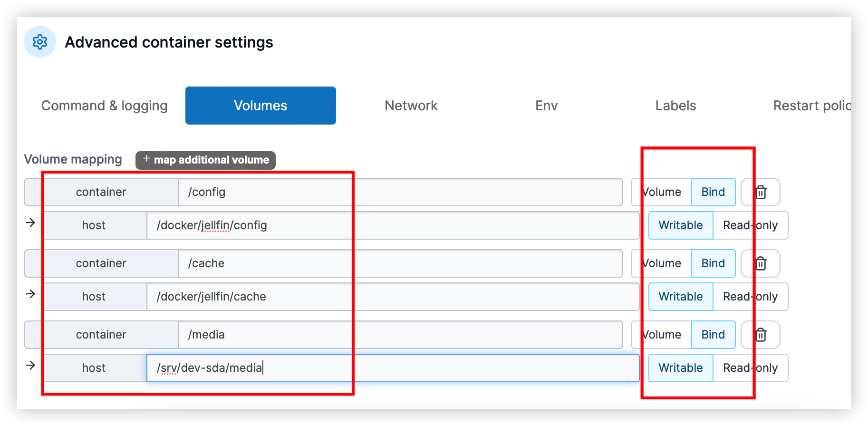Open the Env tab
This screenshot has height=426, width=868.
click(x=546, y=106)
